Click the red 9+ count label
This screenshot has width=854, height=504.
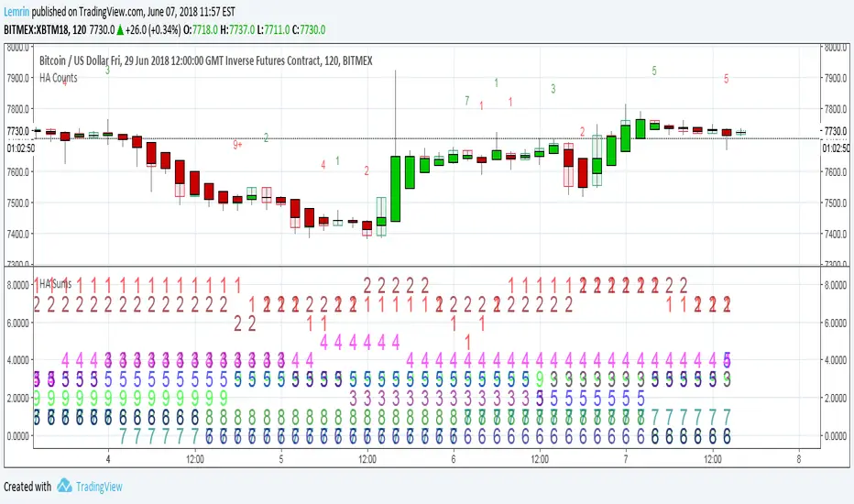[x=237, y=145]
